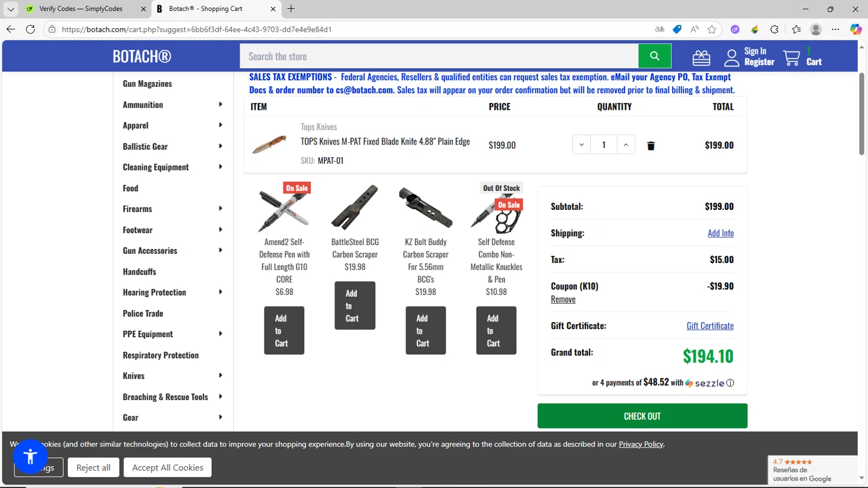The width and height of the screenshot is (868, 488).
Task: Add BattleSteel BCG Carbon Scraper to cart
Action: [355, 306]
